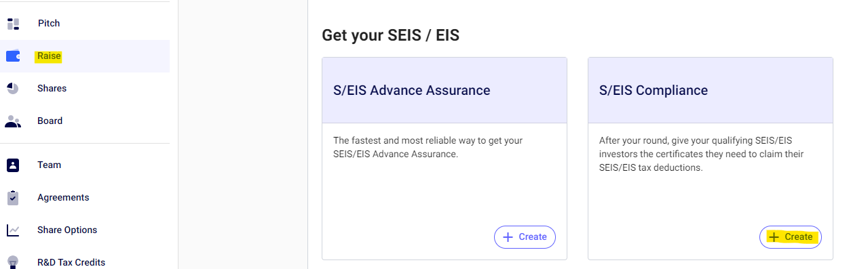
Task: Click the S/EIS Advance Assurance card header
Action: point(445,90)
